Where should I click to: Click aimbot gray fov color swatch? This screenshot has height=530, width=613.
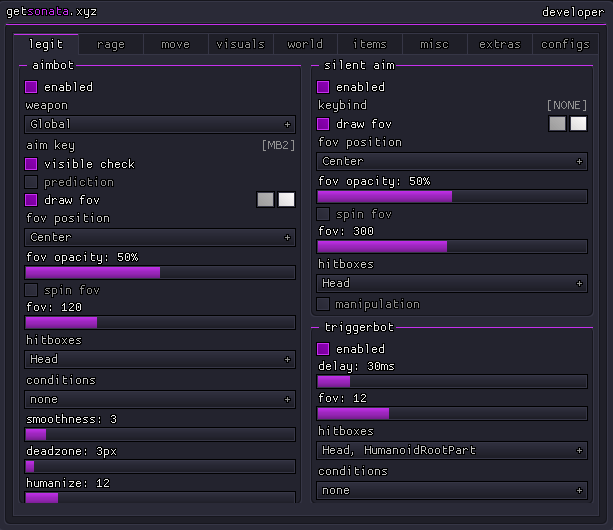[x=265, y=200]
